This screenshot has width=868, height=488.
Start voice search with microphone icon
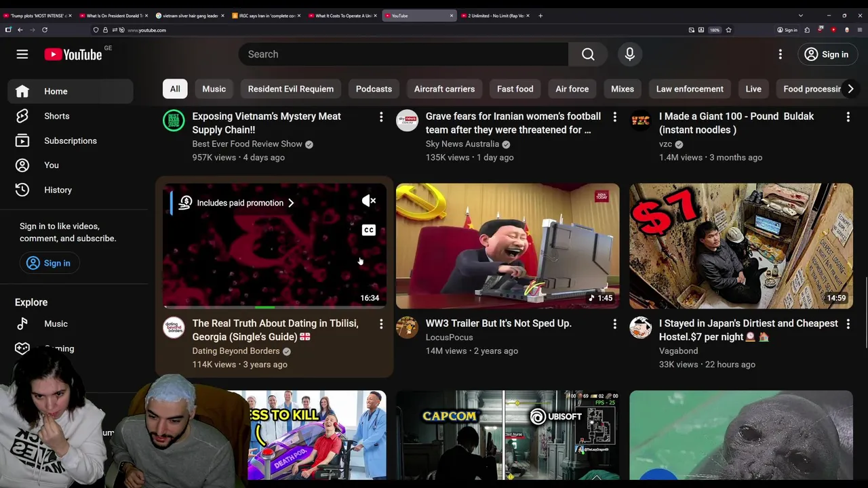[x=630, y=54]
